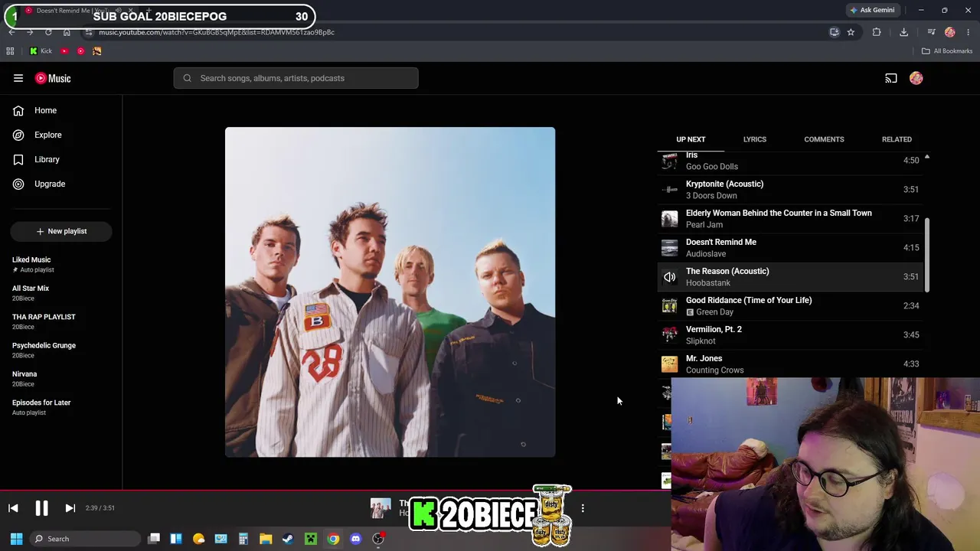The width and height of the screenshot is (980, 551).
Task: Skip to the next track
Action: point(70,508)
